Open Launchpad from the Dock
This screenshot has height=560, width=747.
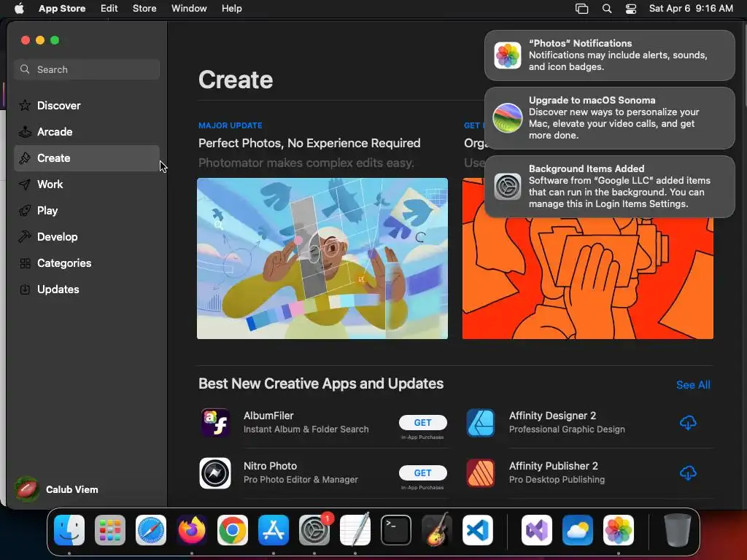click(110, 530)
